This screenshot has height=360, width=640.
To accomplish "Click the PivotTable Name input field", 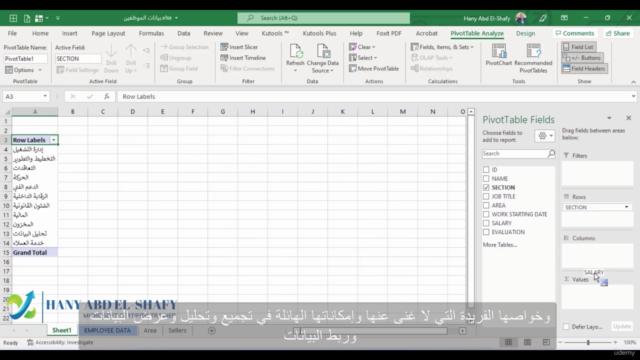I will point(25,59).
